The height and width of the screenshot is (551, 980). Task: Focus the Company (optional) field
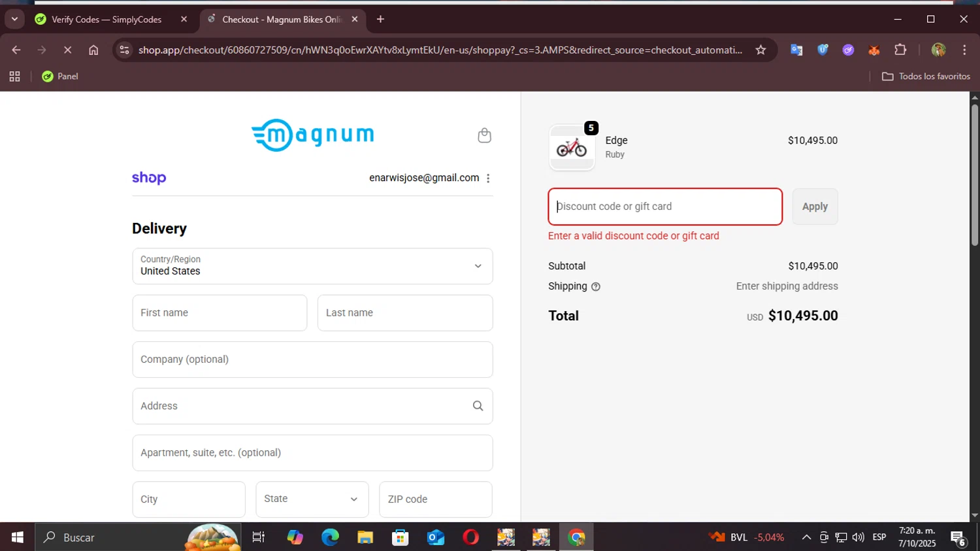(x=312, y=359)
